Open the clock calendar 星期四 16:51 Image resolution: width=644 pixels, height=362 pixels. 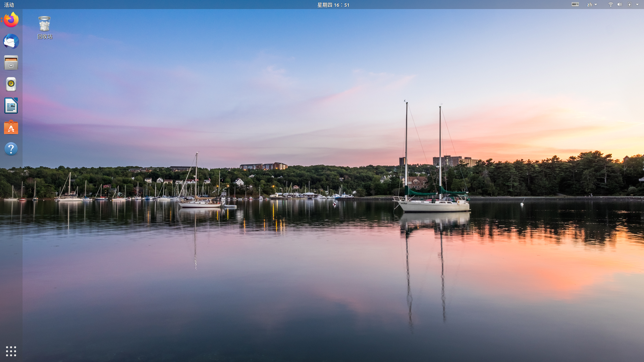(x=333, y=5)
